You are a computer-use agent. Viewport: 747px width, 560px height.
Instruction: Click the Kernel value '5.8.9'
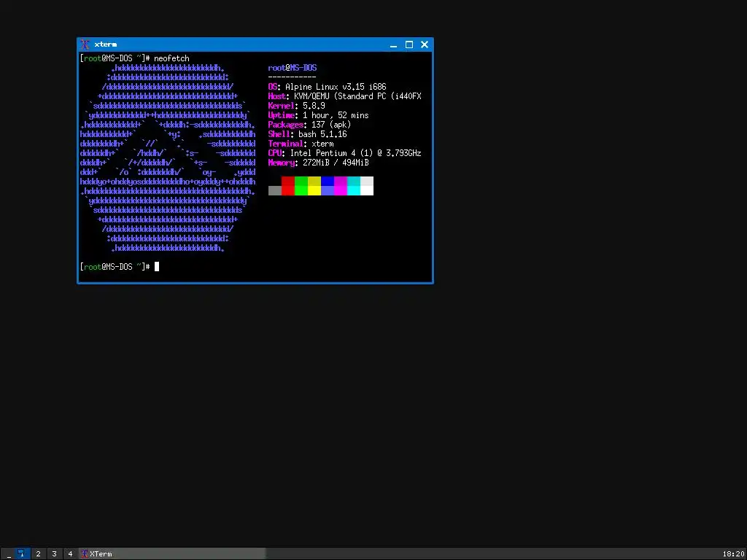[314, 106]
